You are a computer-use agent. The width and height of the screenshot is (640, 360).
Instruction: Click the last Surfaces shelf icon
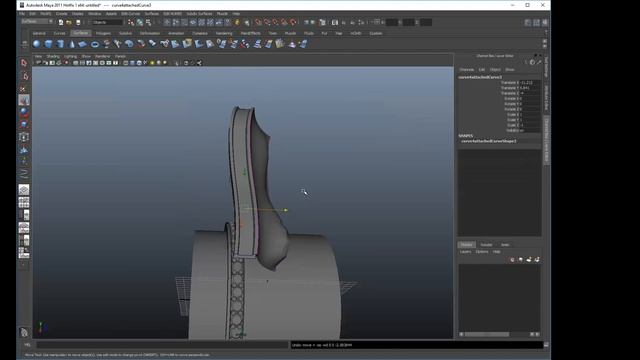coord(304,44)
